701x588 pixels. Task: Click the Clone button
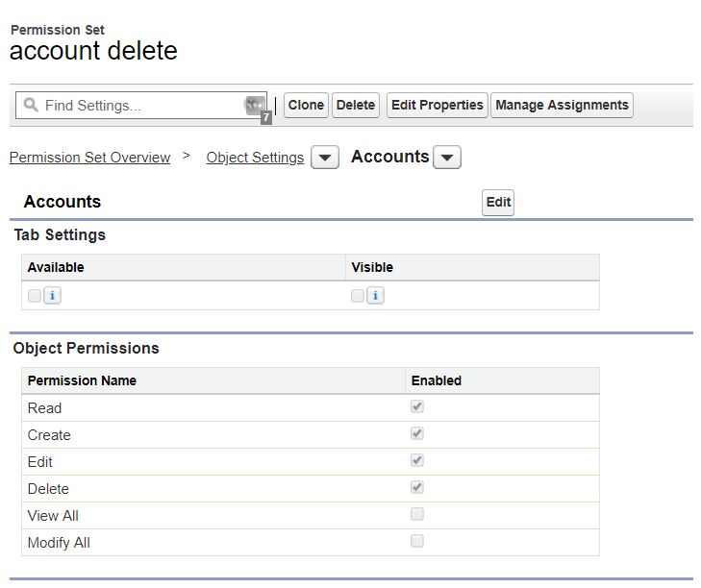(x=306, y=106)
